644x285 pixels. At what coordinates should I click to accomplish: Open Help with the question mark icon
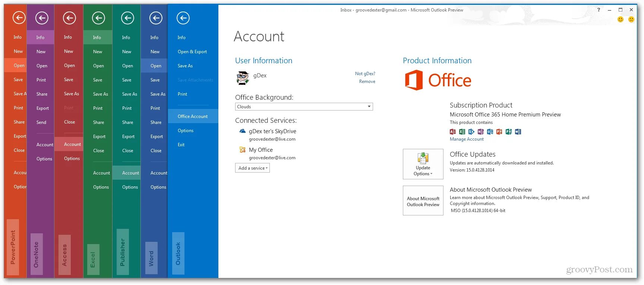coord(599,10)
